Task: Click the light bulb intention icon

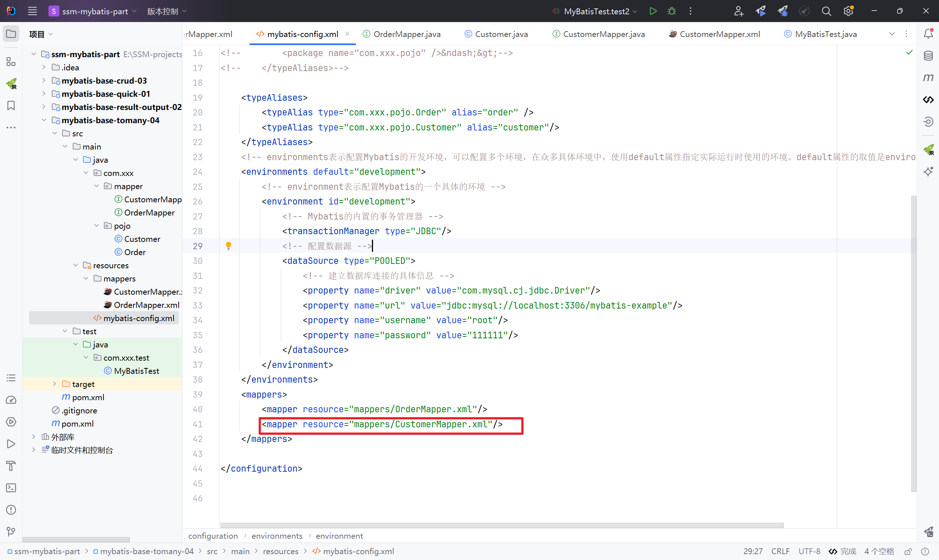Action: 229,246
